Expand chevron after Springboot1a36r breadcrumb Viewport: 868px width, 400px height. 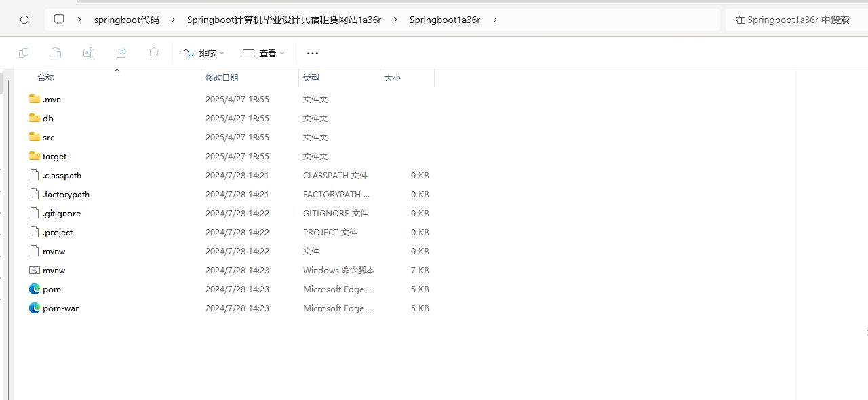[x=495, y=20]
